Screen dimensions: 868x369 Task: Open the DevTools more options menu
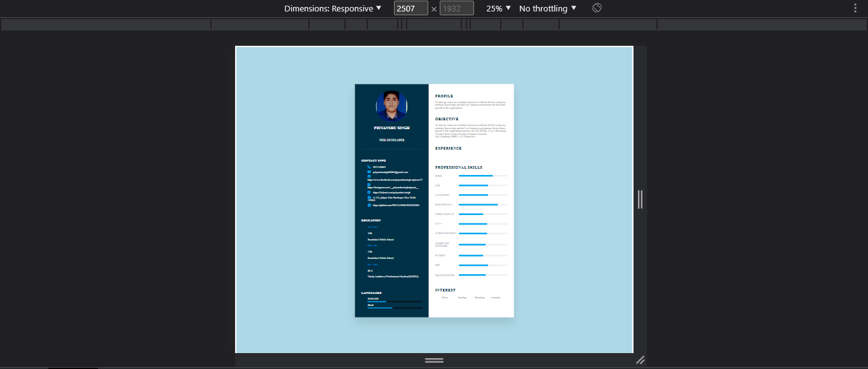(x=855, y=8)
